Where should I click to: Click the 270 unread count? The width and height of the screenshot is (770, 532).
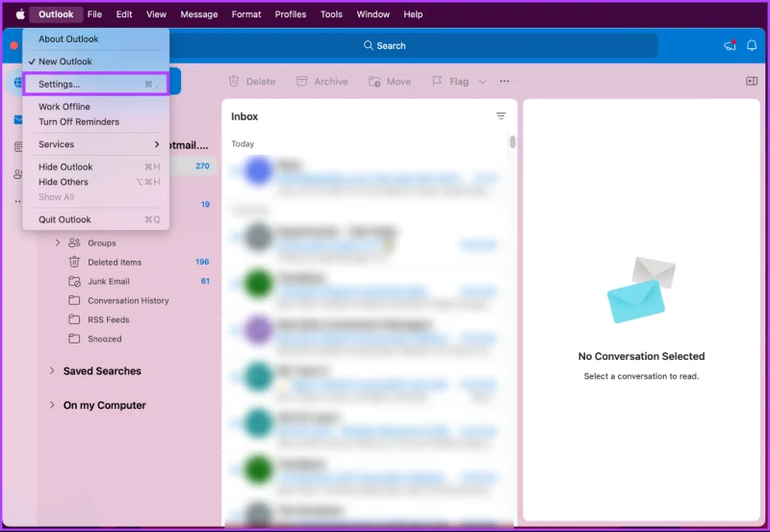pos(202,165)
